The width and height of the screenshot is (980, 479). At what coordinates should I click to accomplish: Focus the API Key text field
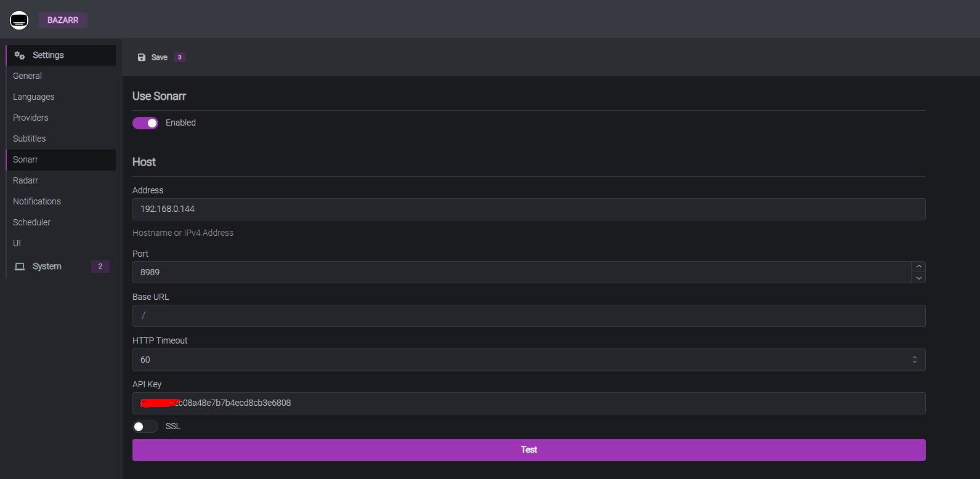528,403
